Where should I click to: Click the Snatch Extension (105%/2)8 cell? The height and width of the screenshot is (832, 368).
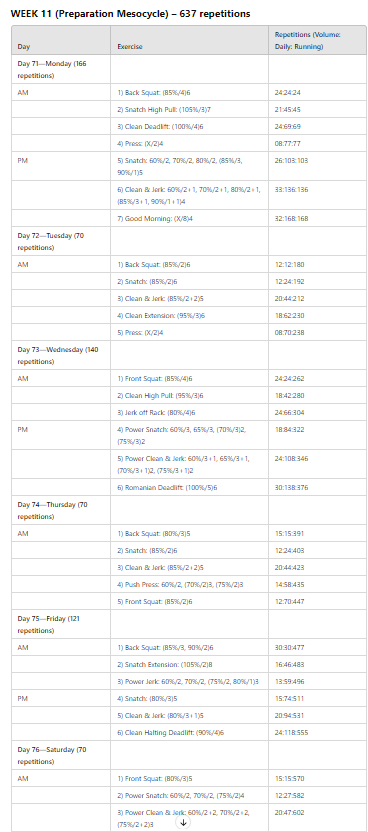pyautogui.click(x=189, y=664)
